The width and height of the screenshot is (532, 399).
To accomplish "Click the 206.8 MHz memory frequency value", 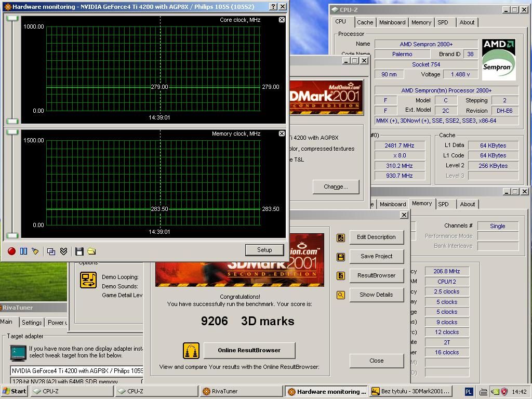I will [x=446, y=271].
